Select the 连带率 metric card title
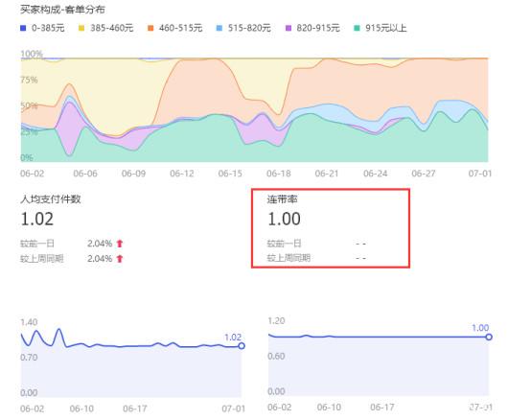 coord(282,199)
